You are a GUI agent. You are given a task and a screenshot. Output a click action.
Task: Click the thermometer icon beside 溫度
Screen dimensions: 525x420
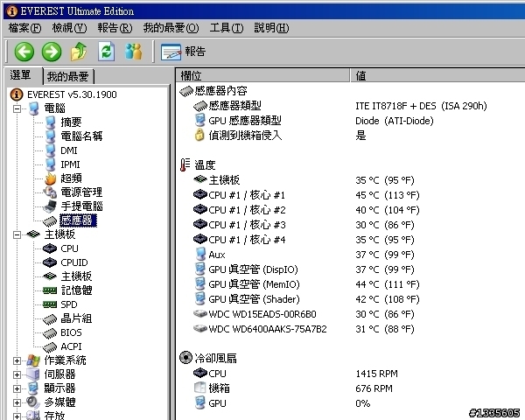click(x=185, y=165)
